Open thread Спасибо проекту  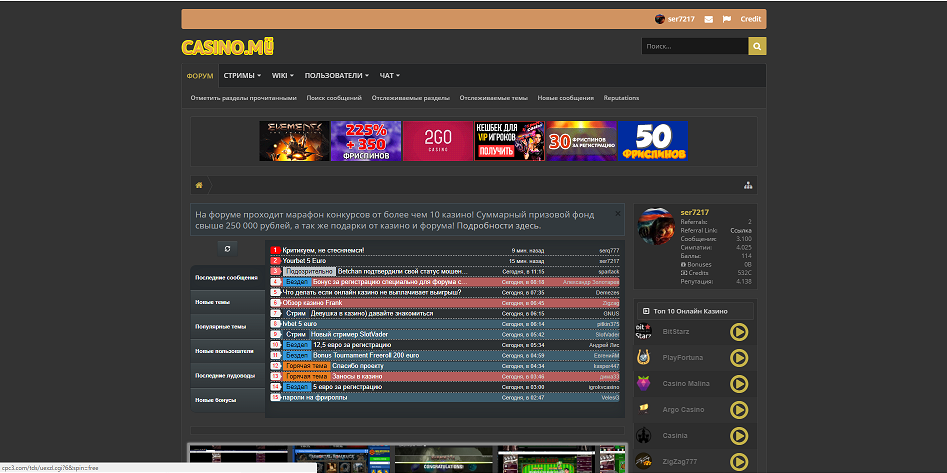point(358,366)
